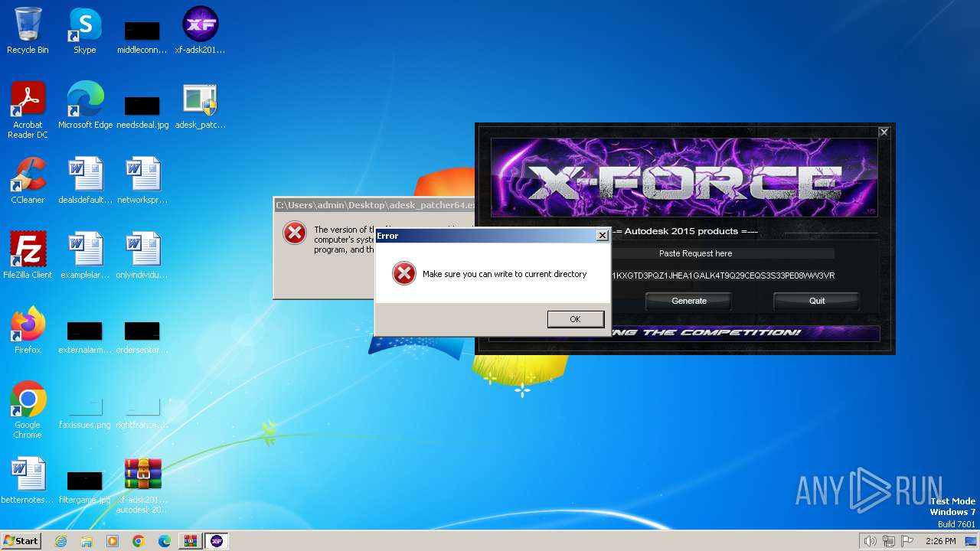Launch Skype from the desktop

point(84,31)
